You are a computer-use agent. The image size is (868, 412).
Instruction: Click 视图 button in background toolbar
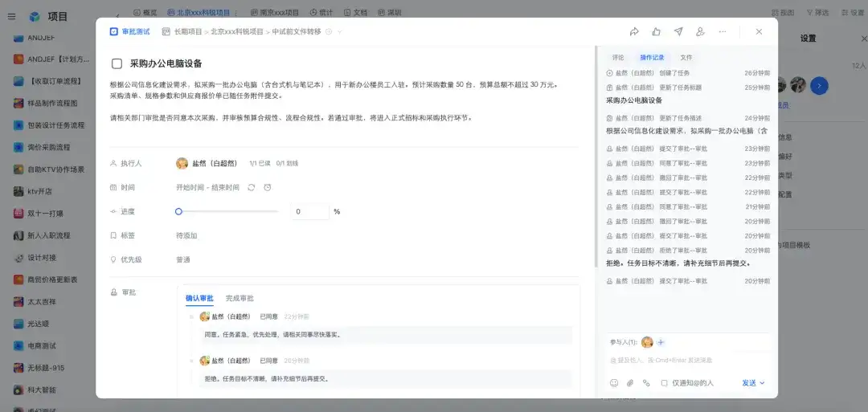pos(783,12)
